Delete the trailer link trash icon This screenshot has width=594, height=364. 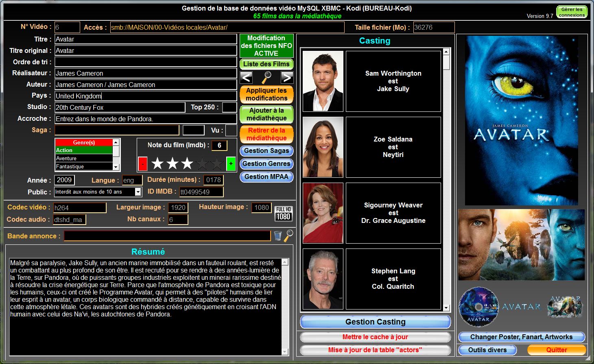click(277, 235)
